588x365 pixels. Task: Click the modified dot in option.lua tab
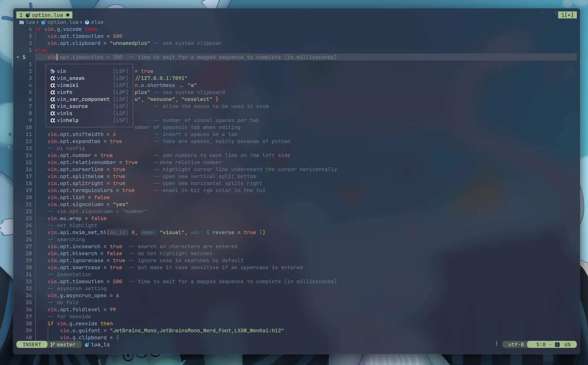tap(68, 15)
